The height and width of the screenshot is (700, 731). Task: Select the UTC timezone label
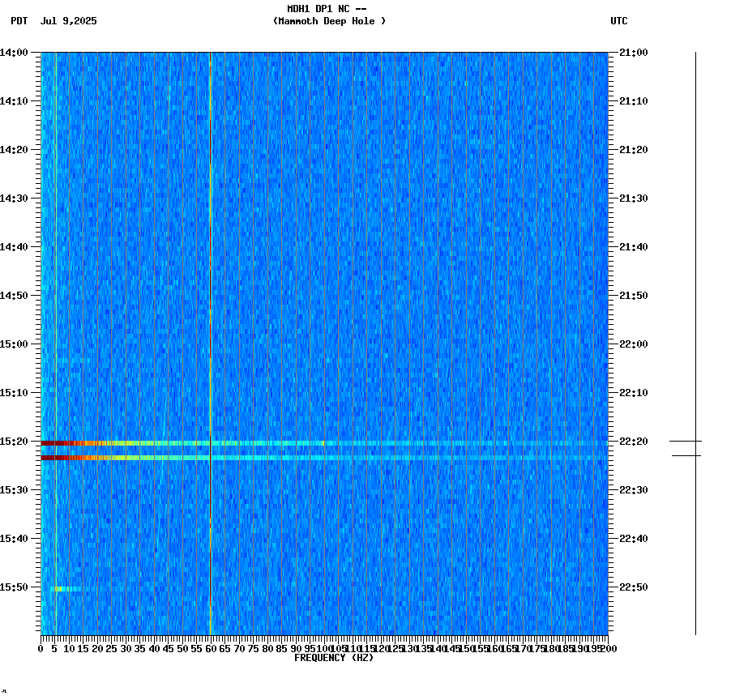tap(620, 22)
